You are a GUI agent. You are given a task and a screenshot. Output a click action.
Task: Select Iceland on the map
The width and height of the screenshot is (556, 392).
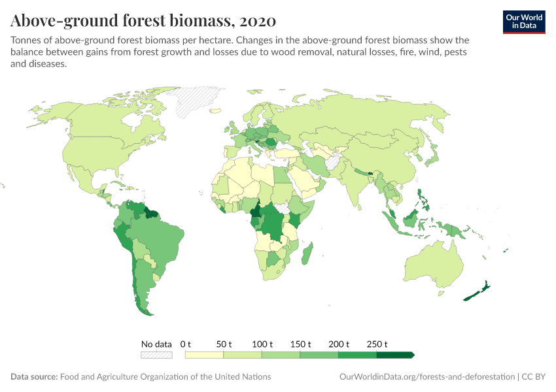point(215,111)
